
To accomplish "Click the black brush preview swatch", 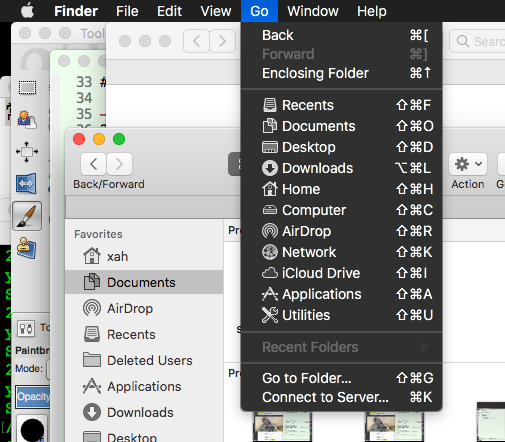I will (32, 429).
